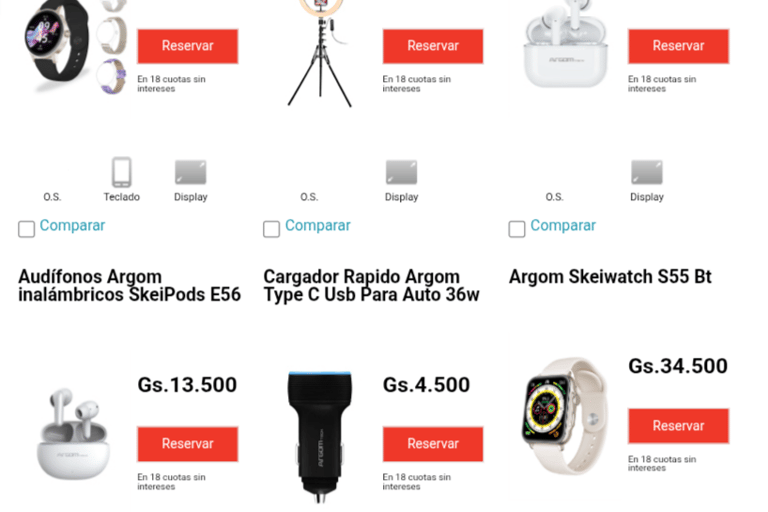The height and width of the screenshot is (512, 768).
Task: Open the Cargador Rapido Argom Type C title
Action: [x=371, y=286]
